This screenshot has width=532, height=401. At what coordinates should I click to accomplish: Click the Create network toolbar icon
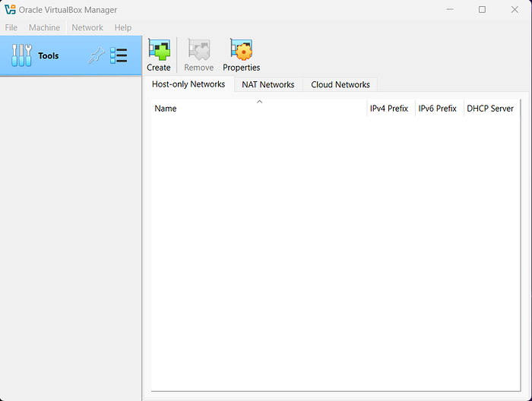coord(158,55)
